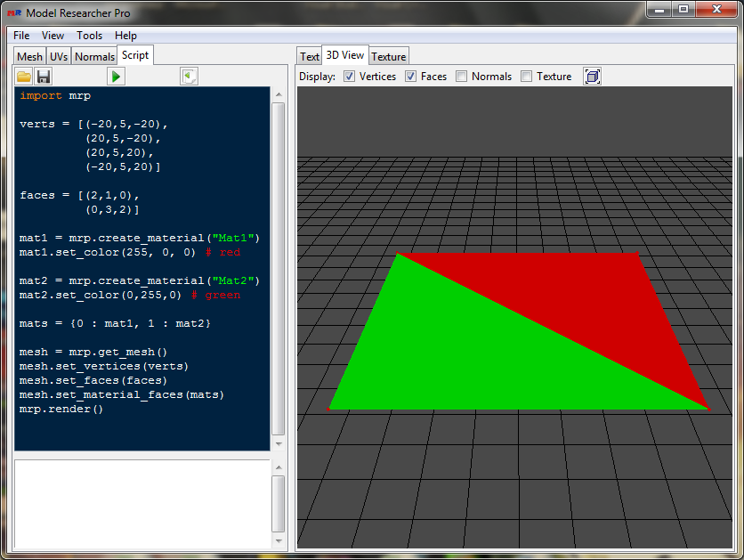
Task: Click the '# red' comment in the script
Action: [x=223, y=252]
